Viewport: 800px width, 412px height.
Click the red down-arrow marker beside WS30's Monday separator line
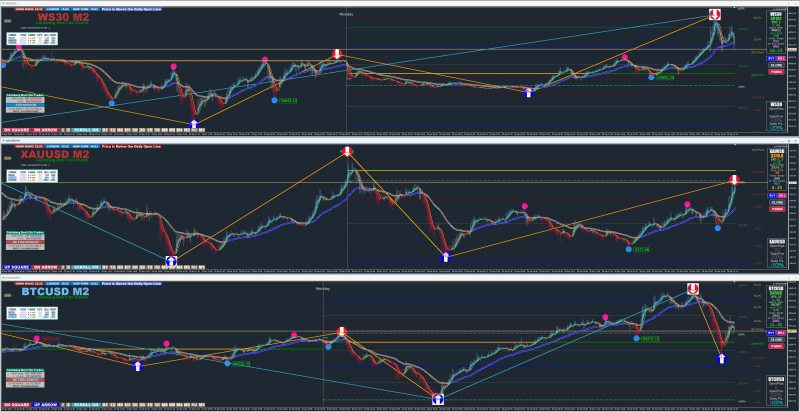pyautogui.click(x=337, y=54)
